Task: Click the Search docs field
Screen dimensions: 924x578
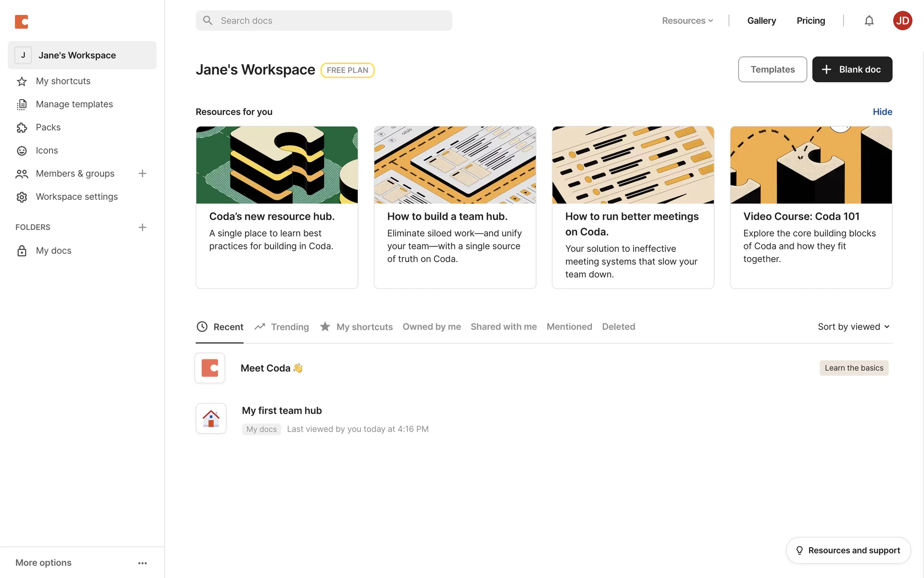Action: [324, 21]
